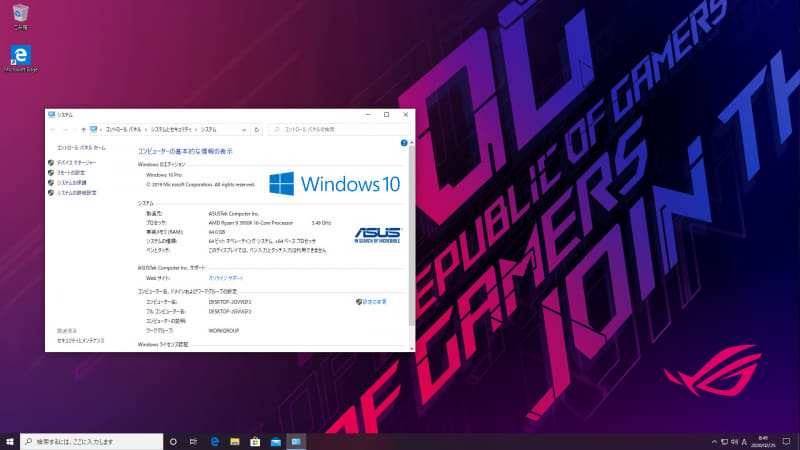Image resolution: width=800 pixels, height=450 pixels.
Task: Go forward in the System window
Action: (65, 130)
